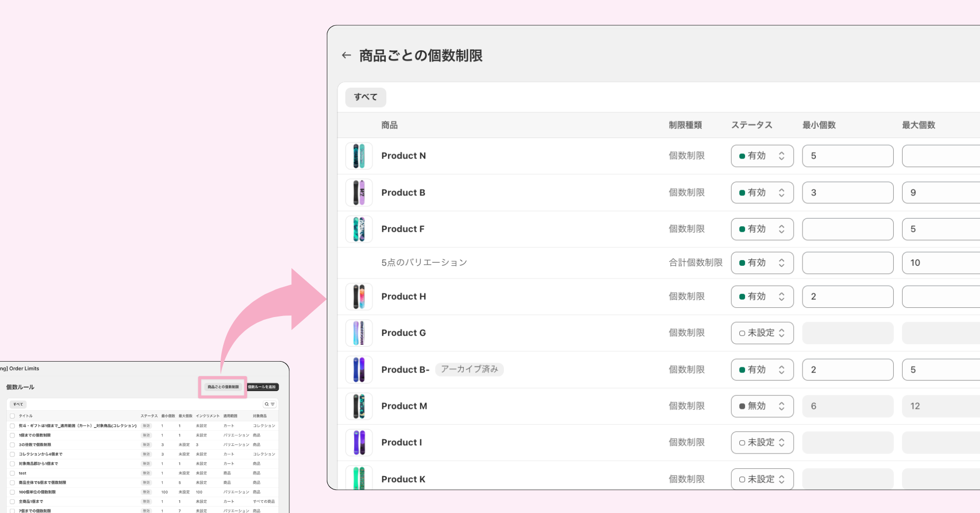Open the status dropdown for Product F
The height and width of the screenshot is (513, 980).
pos(762,229)
